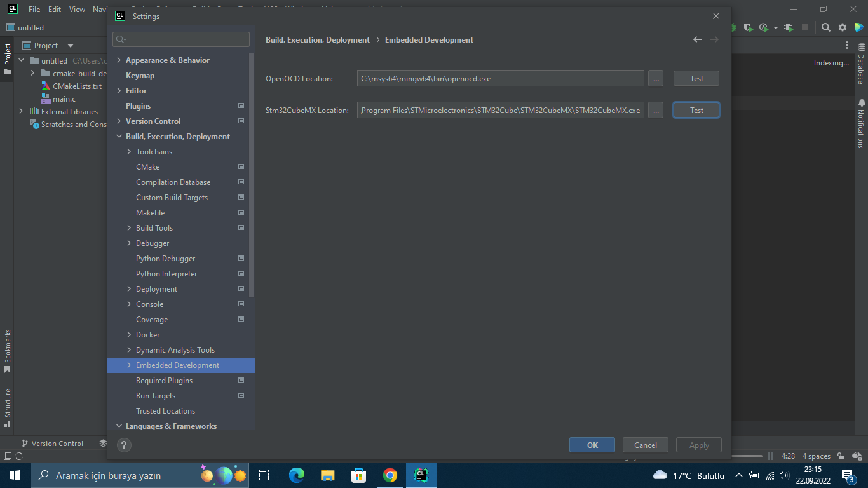The image size is (868, 488).
Task: Toggle read-only lock icon in status bar
Action: click(x=841, y=456)
